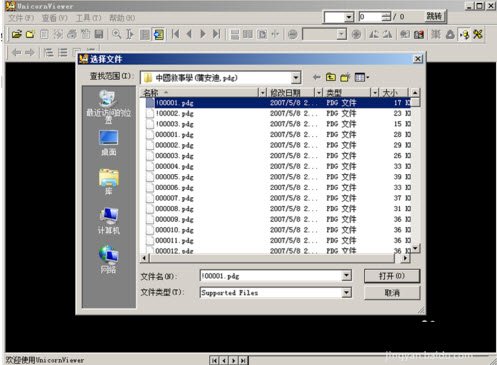Go to next page in toolbar
Viewport: 497px width, 365px height.
(x=203, y=34)
